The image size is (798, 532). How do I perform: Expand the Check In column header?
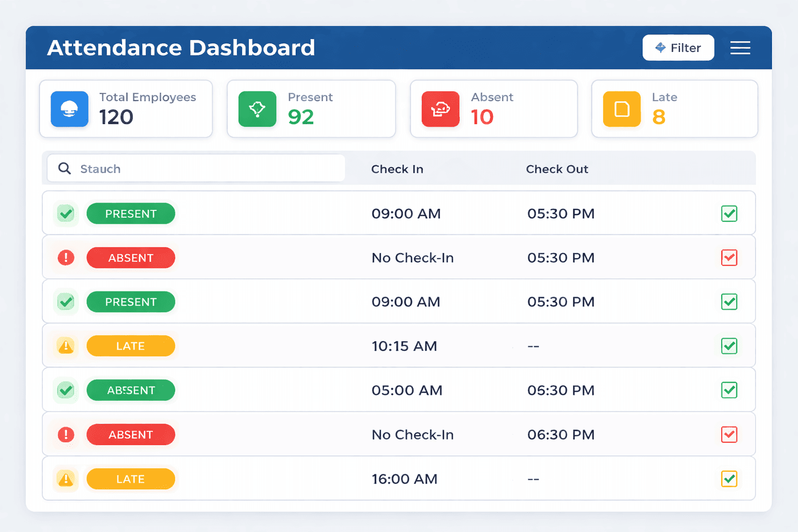point(397,169)
